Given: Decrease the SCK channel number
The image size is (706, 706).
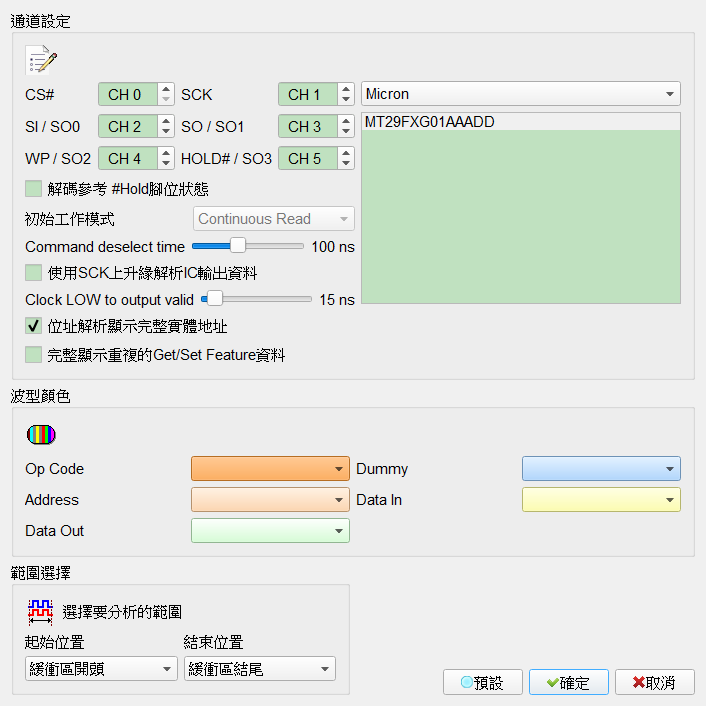Looking at the screenshot, I should click(x=346, y=99).
